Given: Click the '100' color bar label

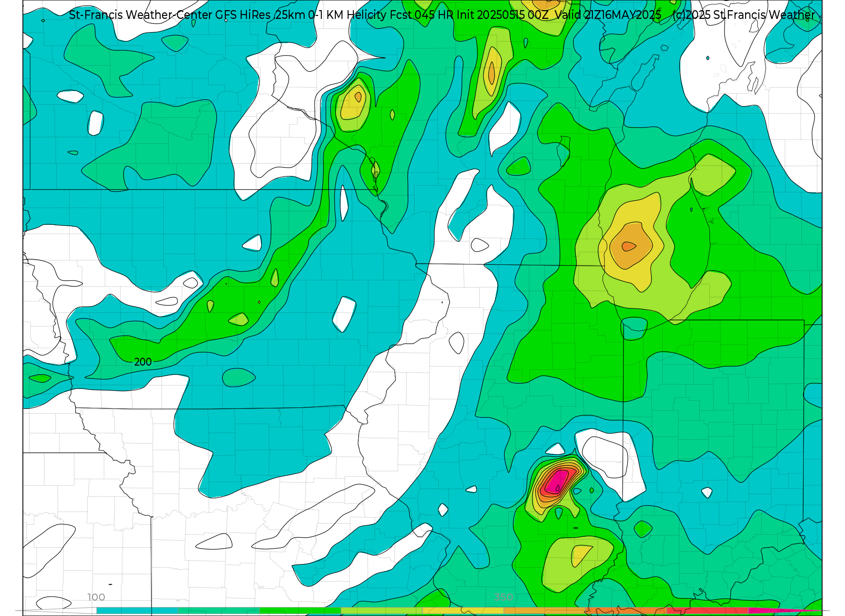Looking at the screenshot, I should [96, 597].
